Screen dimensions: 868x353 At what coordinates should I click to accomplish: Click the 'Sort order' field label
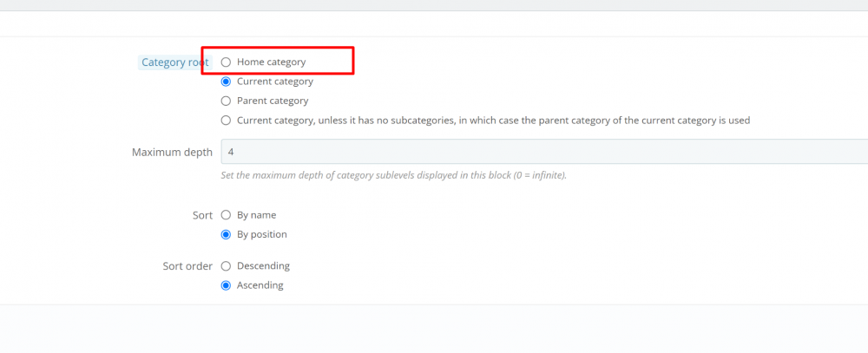coord(187,266)
